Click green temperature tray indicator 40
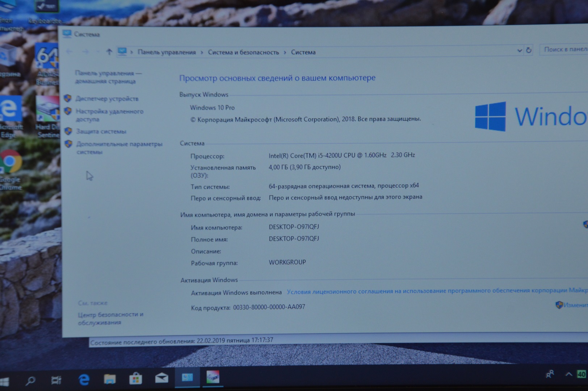588x391 pixels. (x=581, y=374)
